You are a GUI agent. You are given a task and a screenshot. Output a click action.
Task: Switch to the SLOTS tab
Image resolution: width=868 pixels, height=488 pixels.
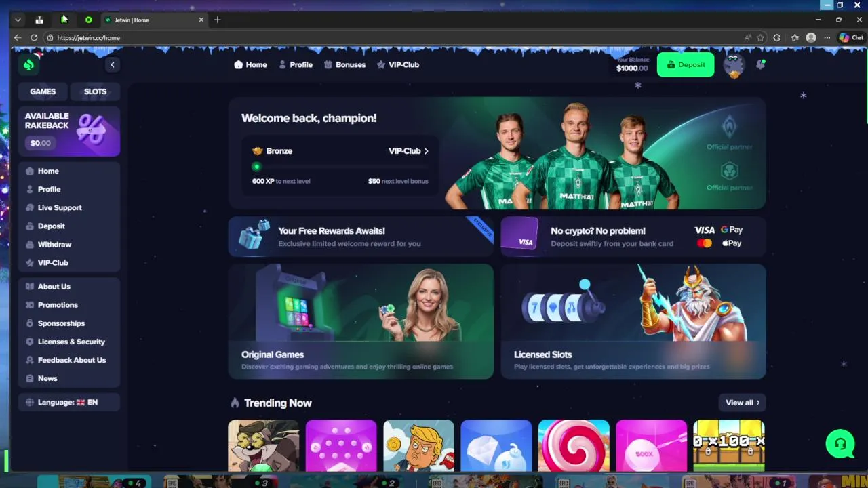pyautogui.click(x=95, y=91)
